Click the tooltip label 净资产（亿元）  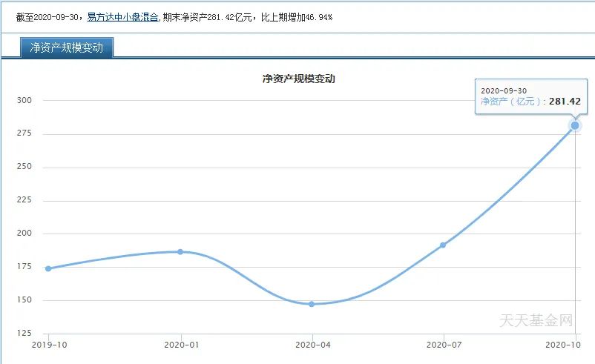(511, 102)
